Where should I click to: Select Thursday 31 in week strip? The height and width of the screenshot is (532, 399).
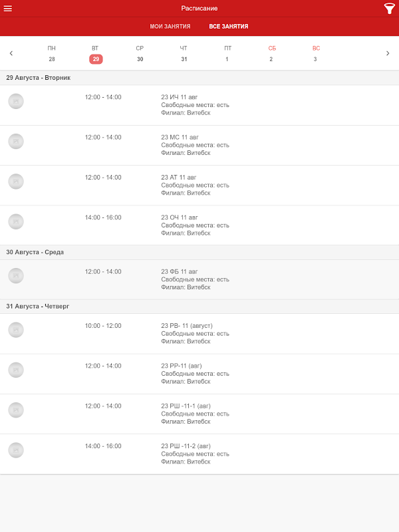point(184,54)
